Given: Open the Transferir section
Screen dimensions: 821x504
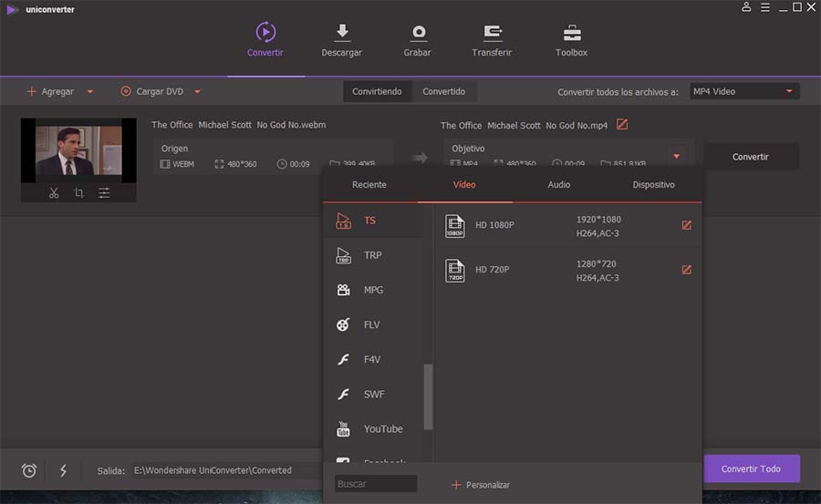Looking at the screenshot, I should [492, 40].
